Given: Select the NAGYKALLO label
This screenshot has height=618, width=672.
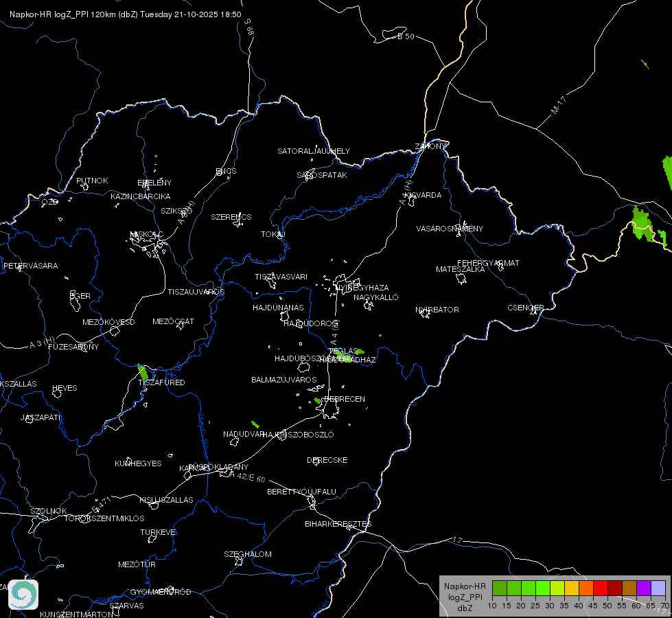Looking at the screenshot, I should point(376,297).
